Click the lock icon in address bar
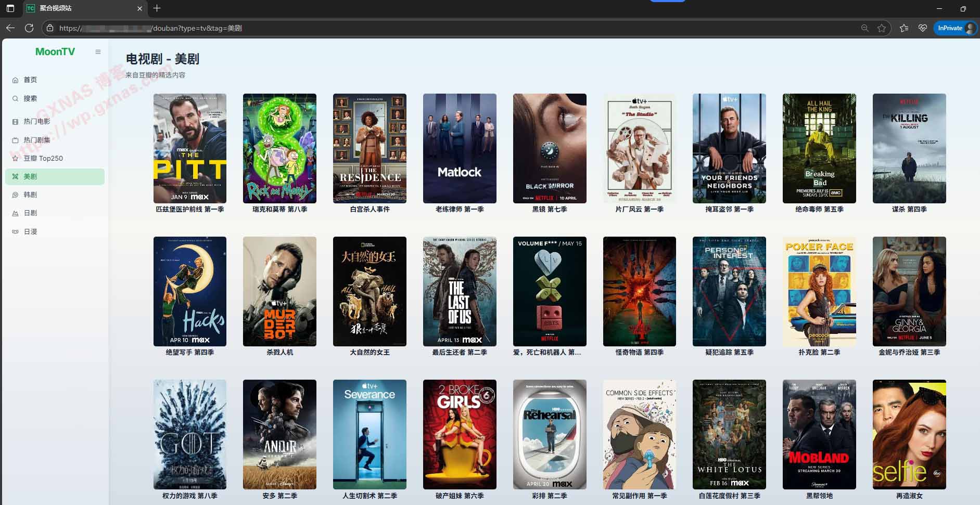The image size is (980, 505). coord(50,28)
